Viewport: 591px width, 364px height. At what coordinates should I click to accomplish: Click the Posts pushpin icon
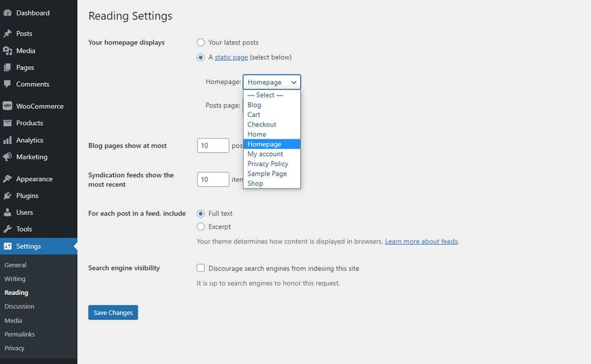(x=7, y=34)
